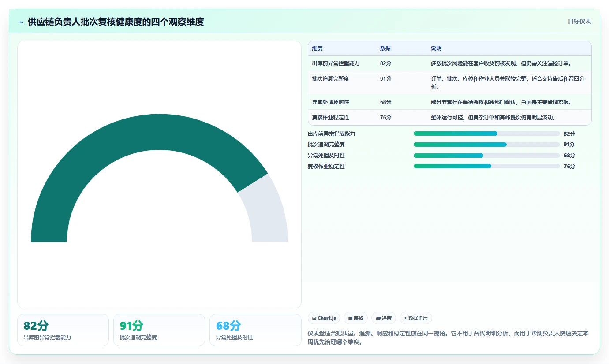The width and height of the screenshot is (609, 364).
Task: Click table cell 批次追溯完整度
Action: pyautogui.click(x=330, y=79)
